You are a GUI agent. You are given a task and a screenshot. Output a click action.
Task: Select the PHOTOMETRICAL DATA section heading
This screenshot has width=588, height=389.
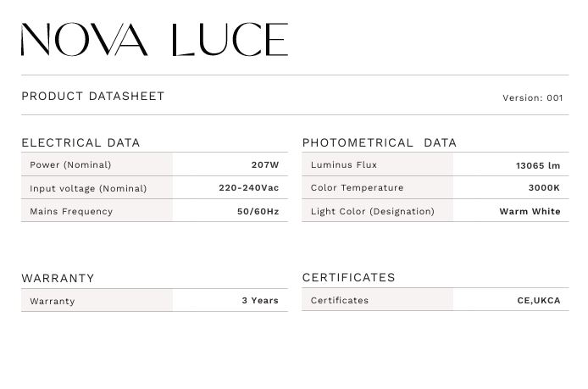(x=379, y=142)
